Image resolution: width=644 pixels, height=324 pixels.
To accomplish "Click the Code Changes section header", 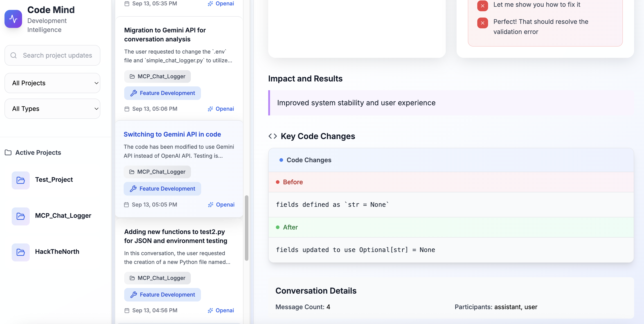I will coord(309,160).
